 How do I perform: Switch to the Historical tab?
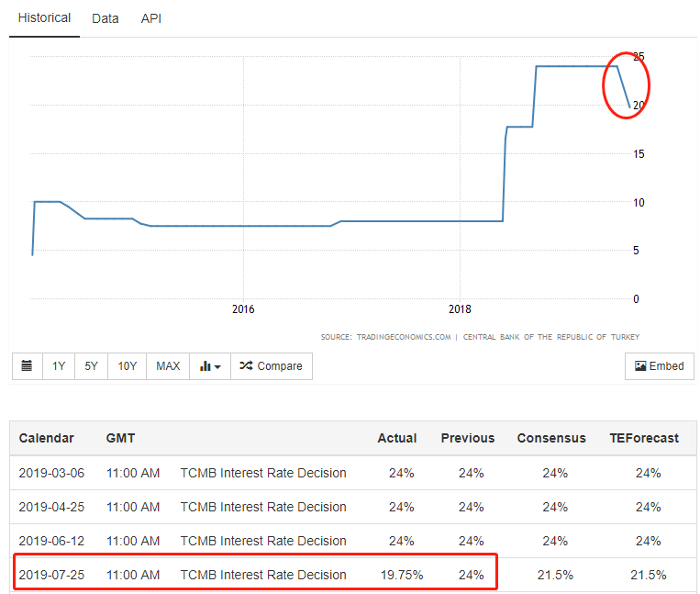tap(44, 18)
